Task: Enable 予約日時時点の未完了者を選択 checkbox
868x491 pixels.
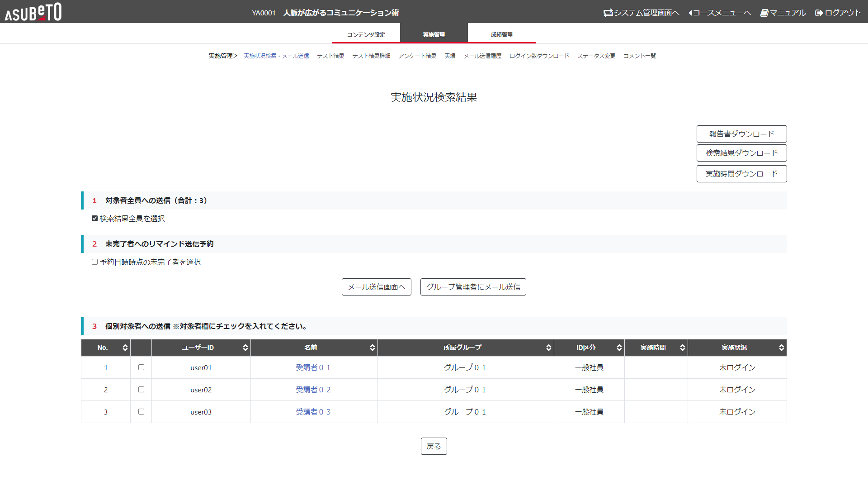Action: tap(95, 262)
